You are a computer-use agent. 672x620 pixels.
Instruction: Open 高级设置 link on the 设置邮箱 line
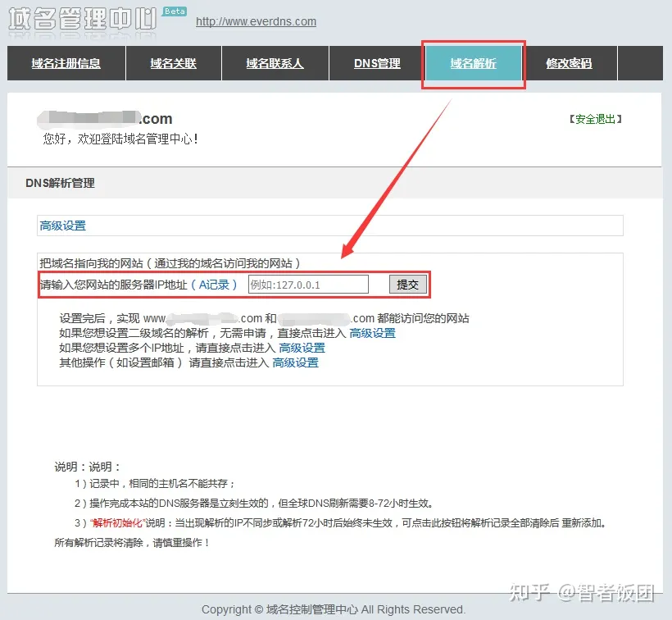click(295, 362)
